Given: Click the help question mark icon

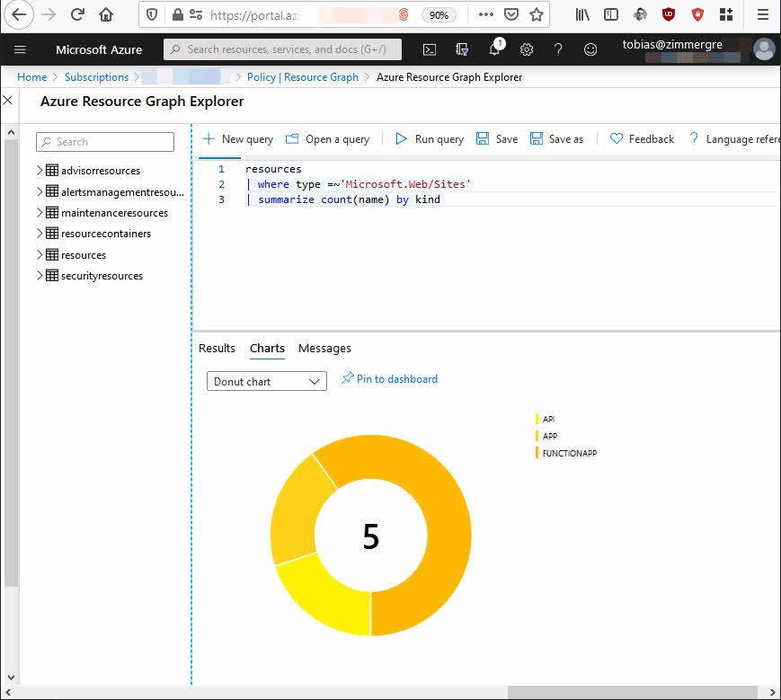Looking at the screenshot, I should (558, 49).
